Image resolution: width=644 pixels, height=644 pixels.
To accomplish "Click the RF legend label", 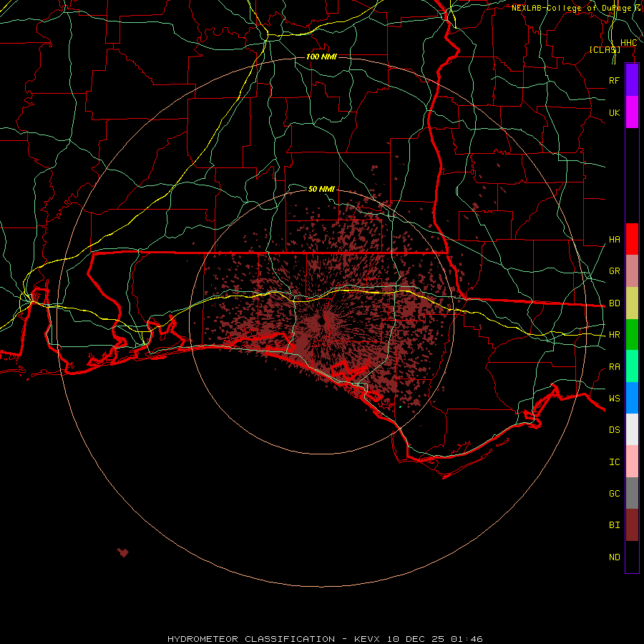I will point(614,80).
